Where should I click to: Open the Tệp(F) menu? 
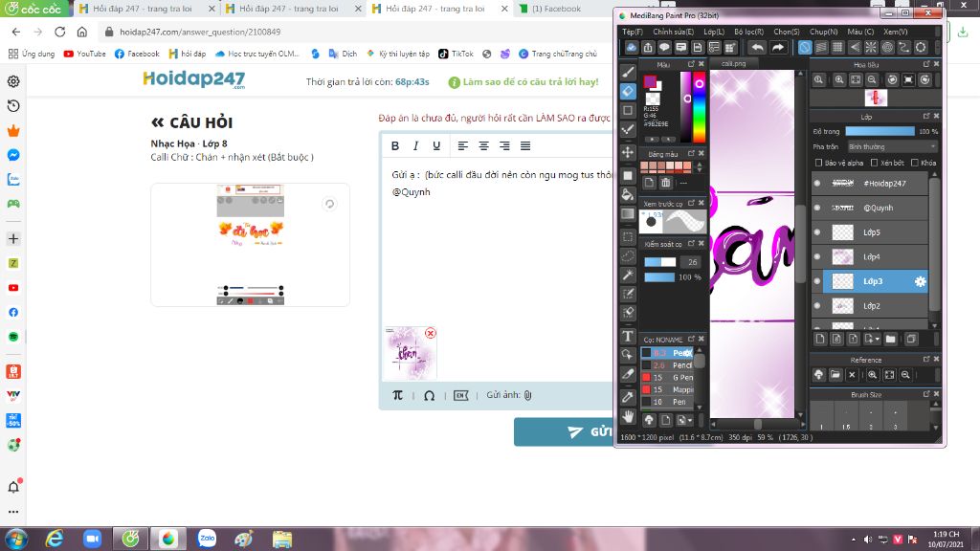pyautogui.click(x=633, y=32)
